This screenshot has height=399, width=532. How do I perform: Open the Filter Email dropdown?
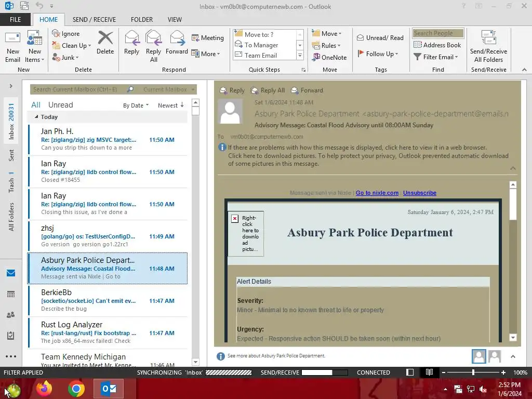(x=436, y=57)
